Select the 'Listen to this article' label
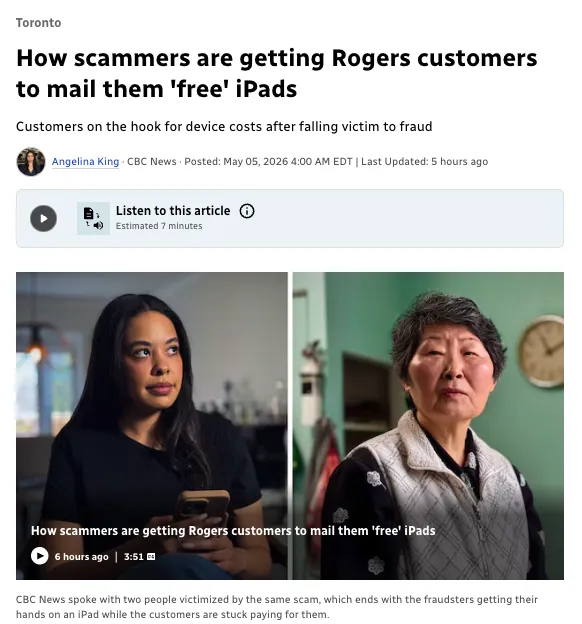Image resolution: width=582 pixels, height=624 pixels. 173,211
